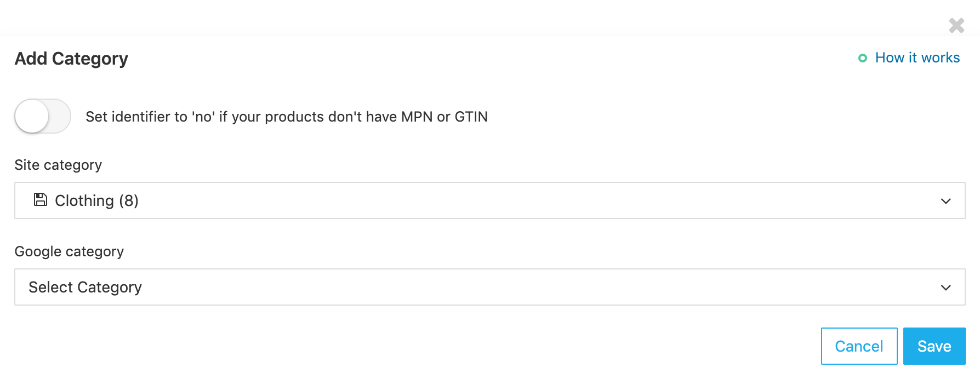The height and width of the screenshot is (379, 980).
Task: Open the Site category dropdown
Action: 489,200
